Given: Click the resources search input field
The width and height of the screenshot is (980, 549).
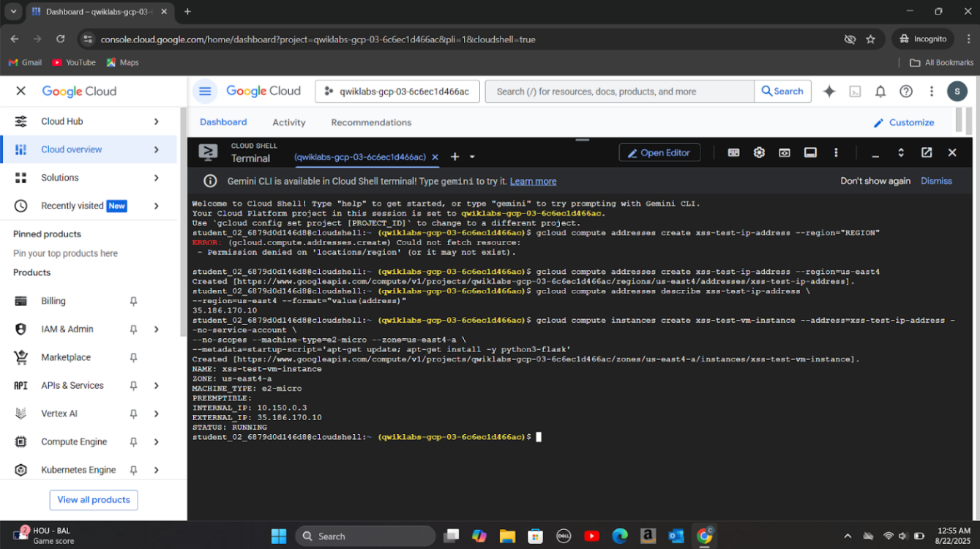Looking at the screenshot, I should pos(619,91).
